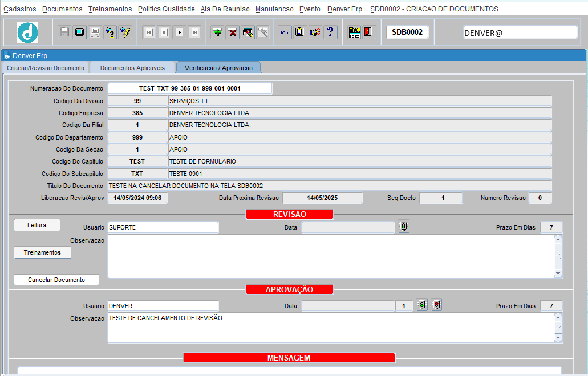
Task: Click the window icon beside Denver Erp title
Action: [x=7, y=56]
